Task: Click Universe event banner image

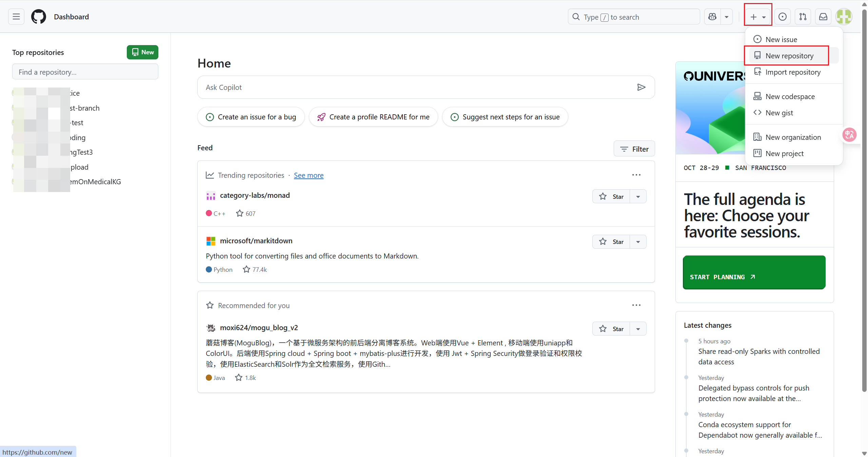Action: (x=710, y=108)
